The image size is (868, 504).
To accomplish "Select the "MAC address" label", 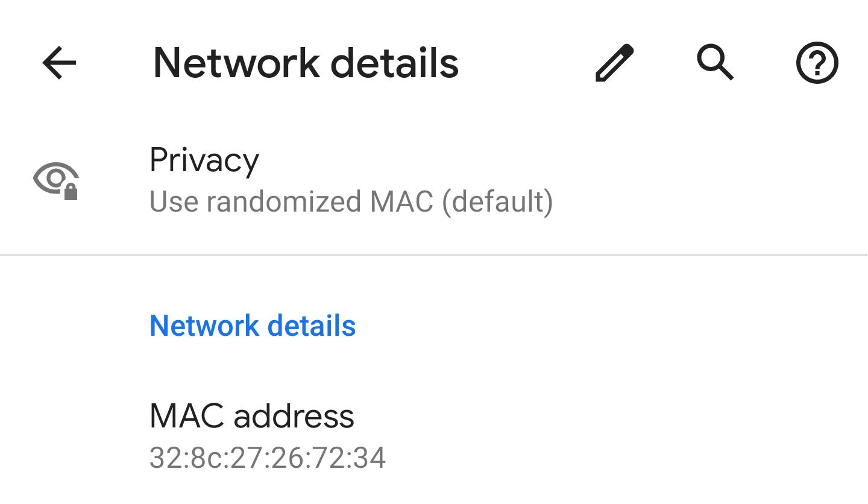I will 251,416.
